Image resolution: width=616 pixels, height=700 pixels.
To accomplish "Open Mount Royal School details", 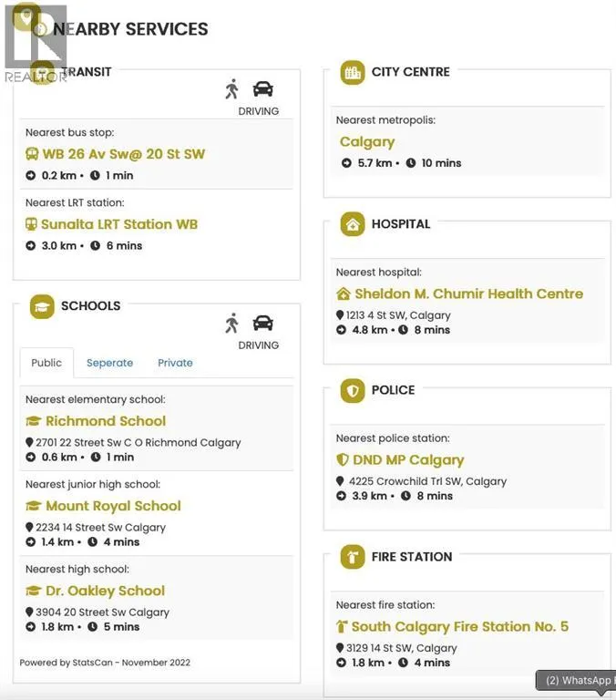I will (113, 506).
